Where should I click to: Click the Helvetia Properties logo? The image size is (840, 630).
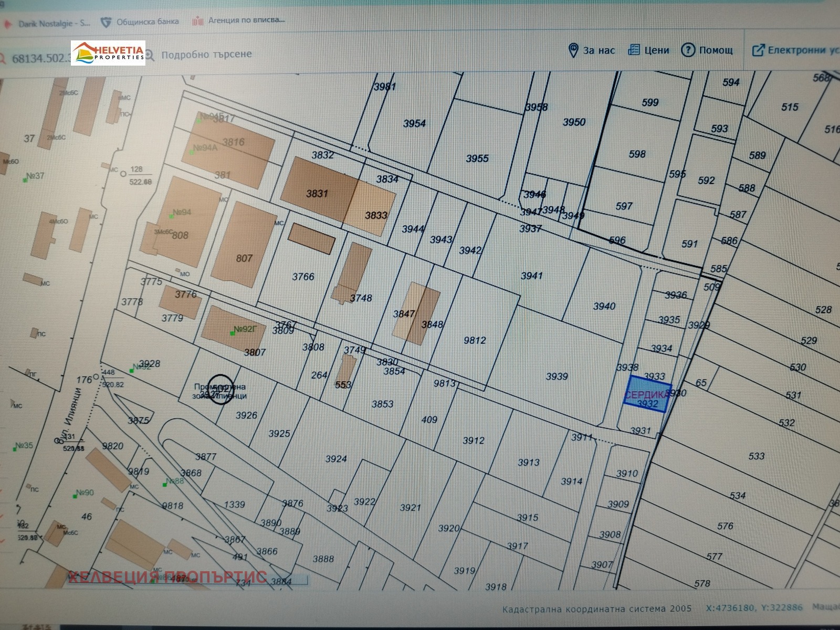(108, 53)
